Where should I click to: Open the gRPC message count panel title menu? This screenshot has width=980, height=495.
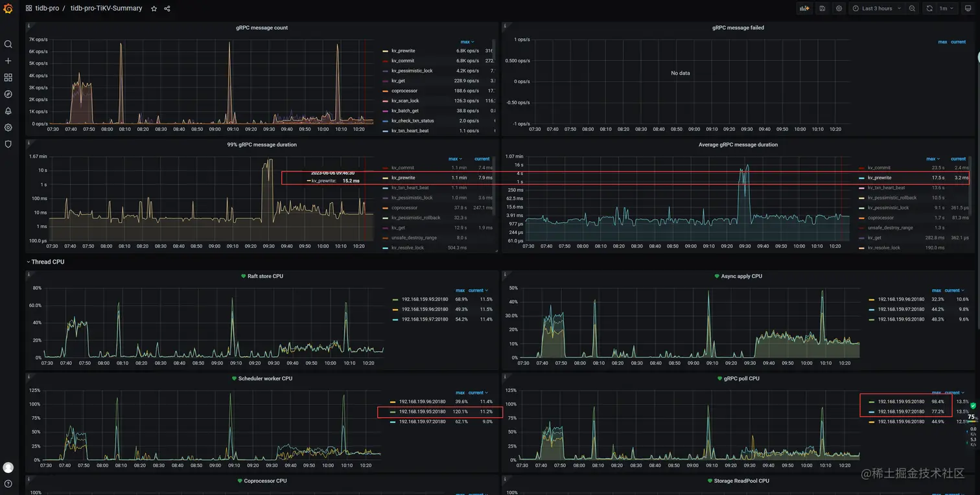point(262,28)
